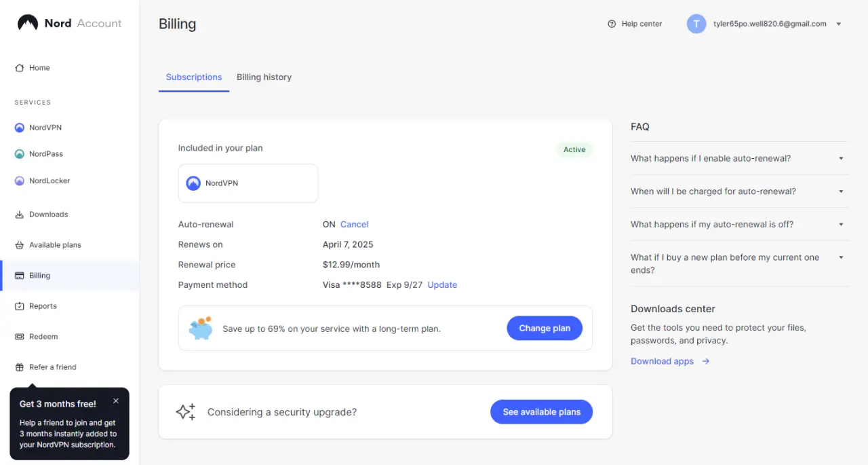Click the Billing card icon
The width and height of the screenshot is (868, 465).
click(19, 276)
